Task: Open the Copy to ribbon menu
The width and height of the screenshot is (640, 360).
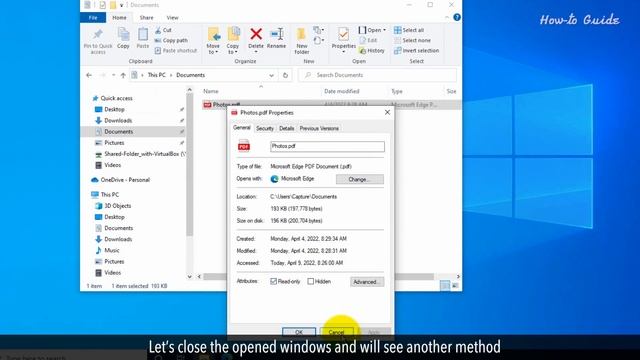Action: [x=233, y=41]
